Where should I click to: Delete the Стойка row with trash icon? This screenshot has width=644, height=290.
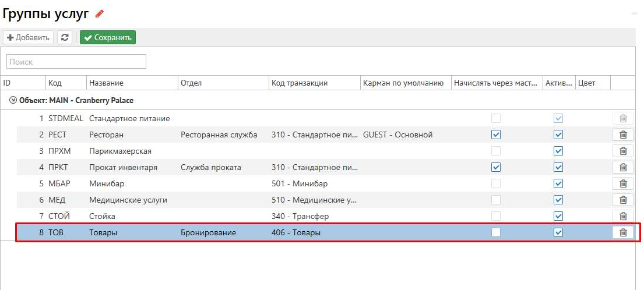(x=622, y=216)
